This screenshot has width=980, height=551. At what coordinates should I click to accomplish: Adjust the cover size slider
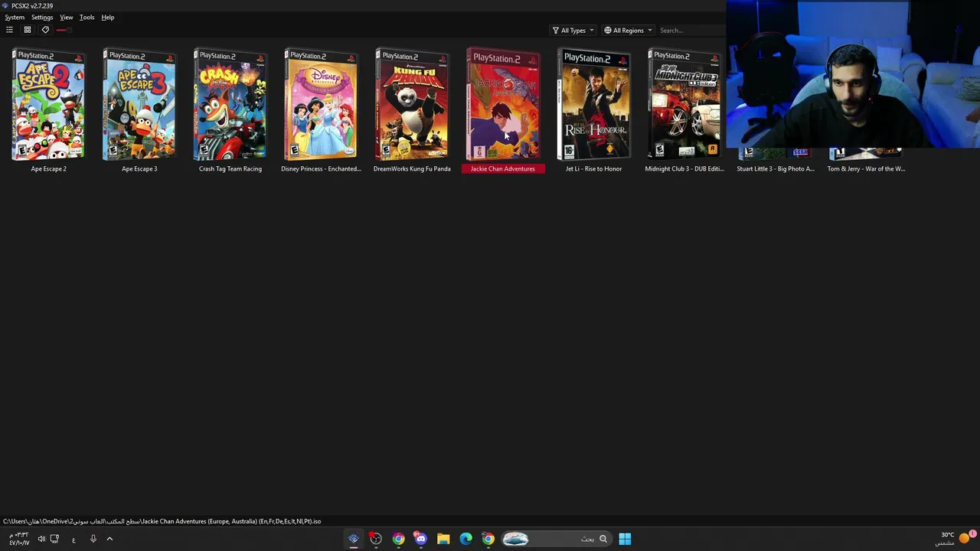(63, 30)
